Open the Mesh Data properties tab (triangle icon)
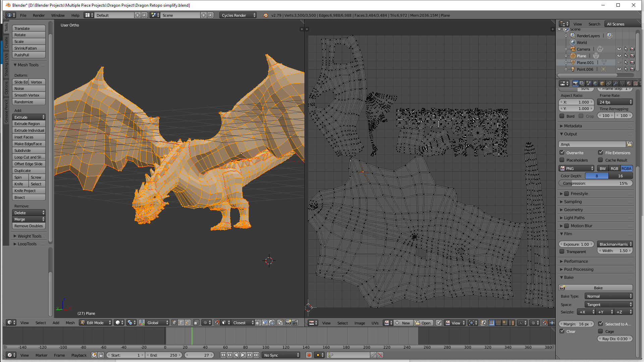Screen dimensions: 644x362 click(x=622, y=83)
